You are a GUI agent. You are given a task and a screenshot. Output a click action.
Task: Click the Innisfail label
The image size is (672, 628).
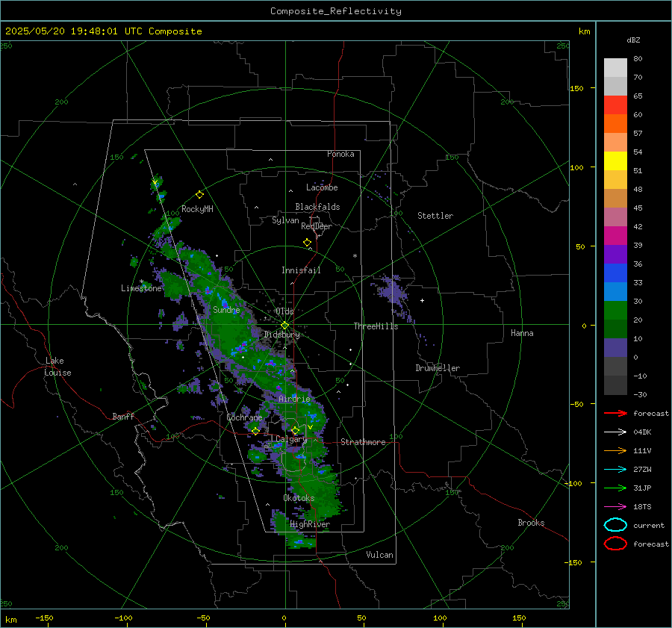click(x=301, y=270)
